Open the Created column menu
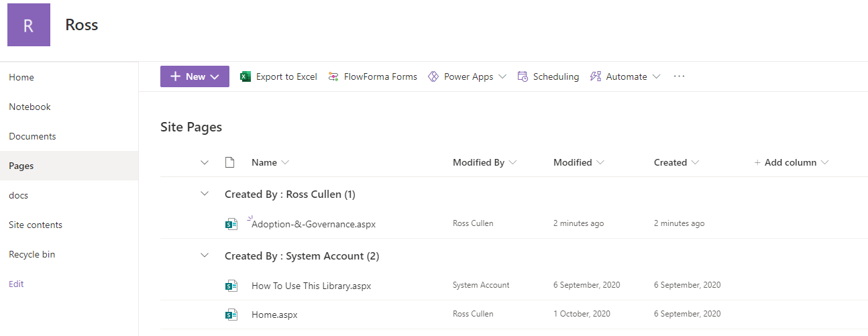 coord(695,162)
